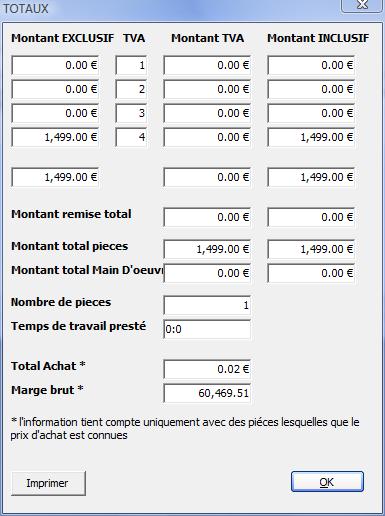Click Montant total Main D'oeuvre first field
385x516 pixels.
coord(207,273)
